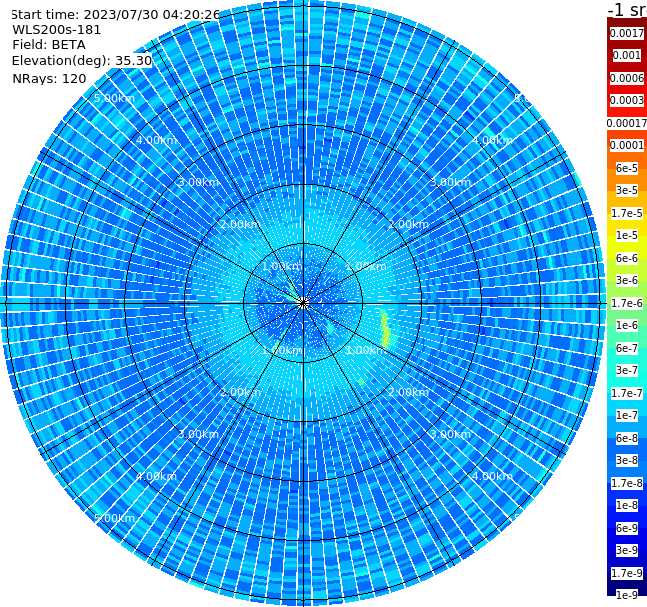Click the Field: BETA label
Screen dimensions: 647x607
pos(49,45)
